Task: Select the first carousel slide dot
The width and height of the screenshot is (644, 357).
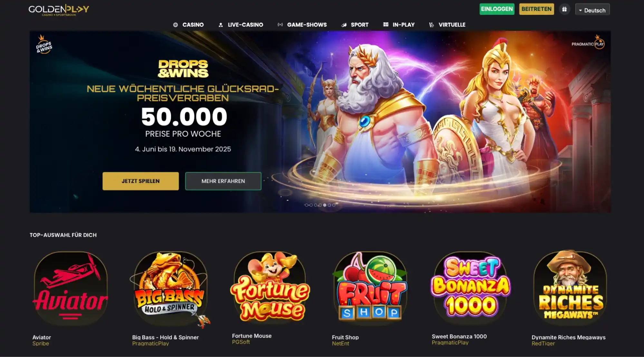Action: (x=306, y=205)
